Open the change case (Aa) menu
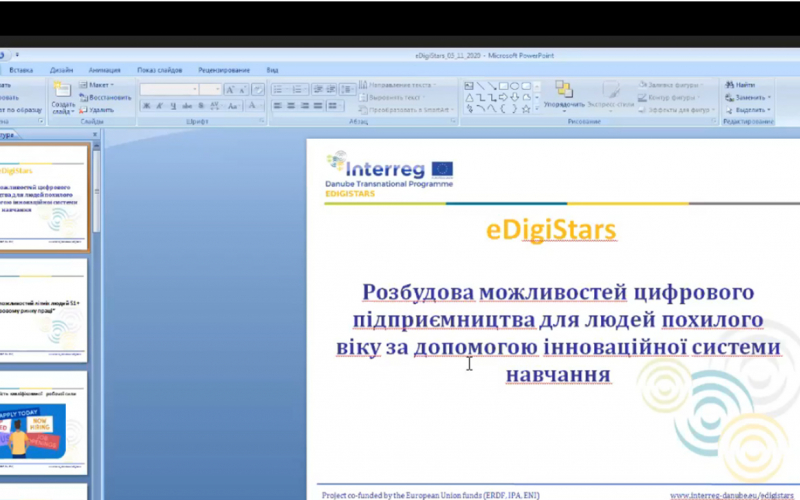800x500 pixels. 233,106
